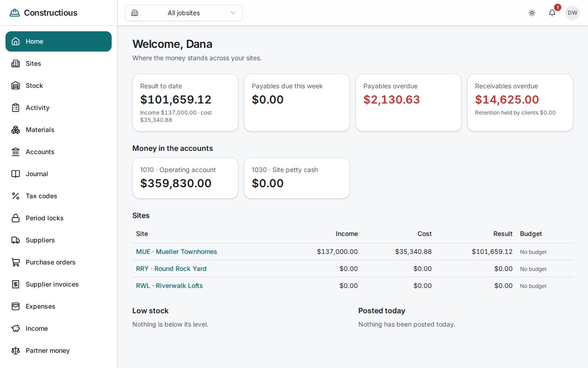Click the Result to date card
This screenshot has height=368, width=588.
pos(185,103)
